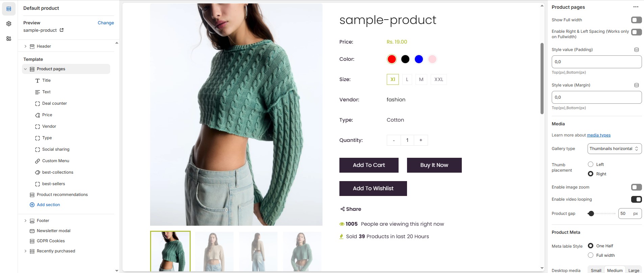Click the Add To Cart button
Image resolution: width=644 pixels, height=273 pixels.
(x=369, y=165)
